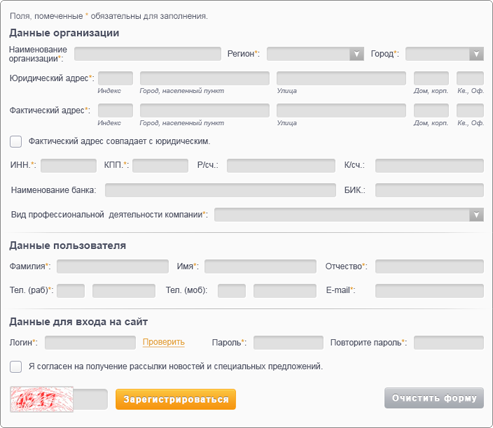Click the captcha image with red digits

click(x=42, y=399)
